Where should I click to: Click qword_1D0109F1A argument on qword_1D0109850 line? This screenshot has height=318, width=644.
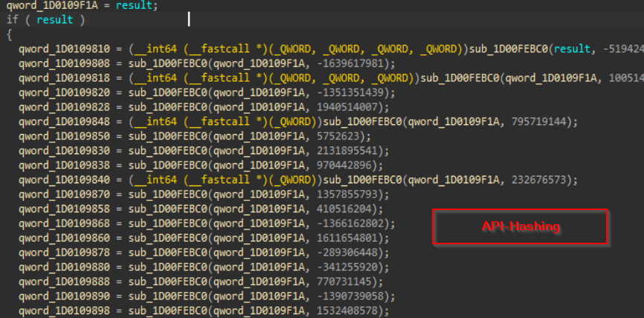[260, 136]
